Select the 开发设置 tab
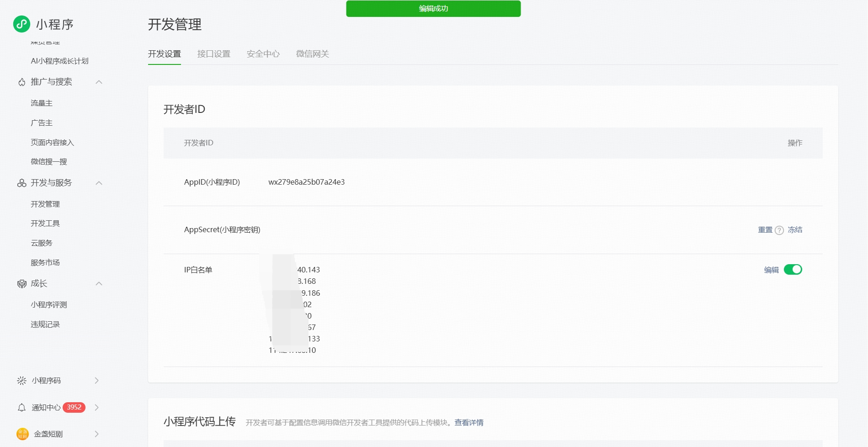868x447 pixels. click(165, 54)
